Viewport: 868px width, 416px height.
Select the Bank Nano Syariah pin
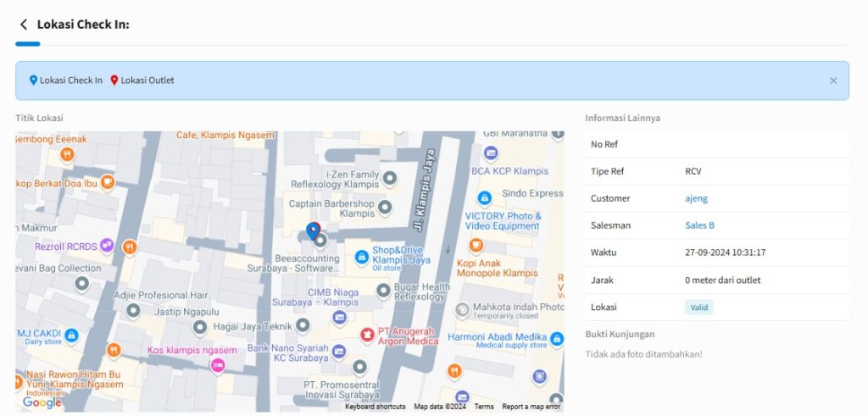339,351
